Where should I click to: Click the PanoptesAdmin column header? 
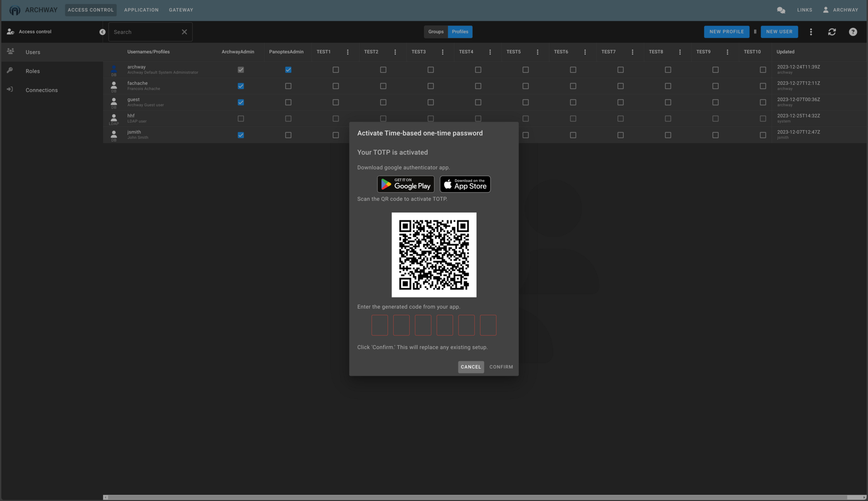tap(286, 52)
